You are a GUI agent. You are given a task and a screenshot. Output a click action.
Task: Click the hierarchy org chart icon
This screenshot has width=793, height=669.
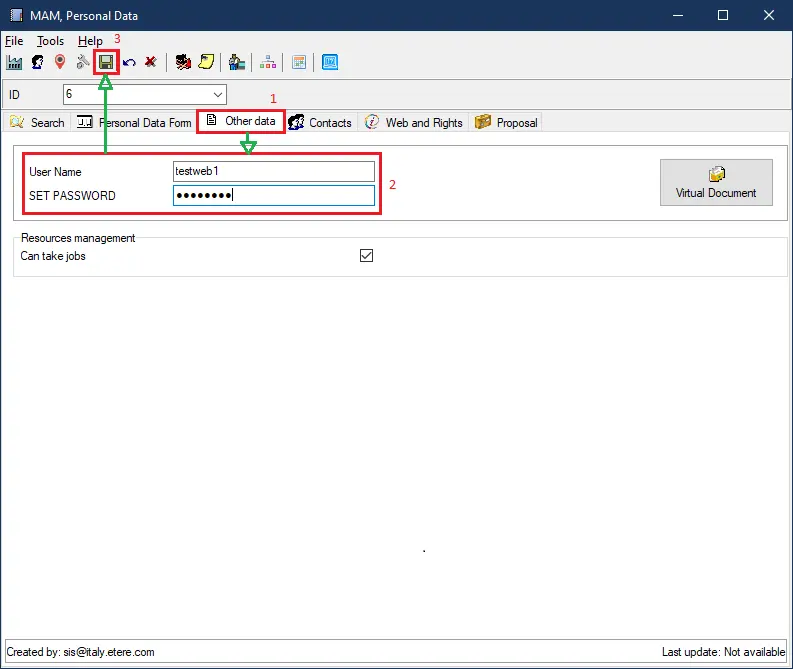coord(268,62)
